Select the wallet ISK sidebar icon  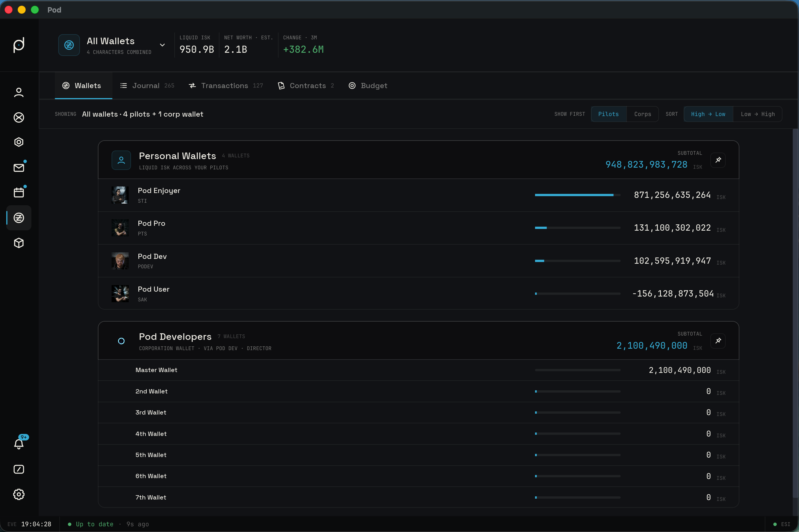19,218
